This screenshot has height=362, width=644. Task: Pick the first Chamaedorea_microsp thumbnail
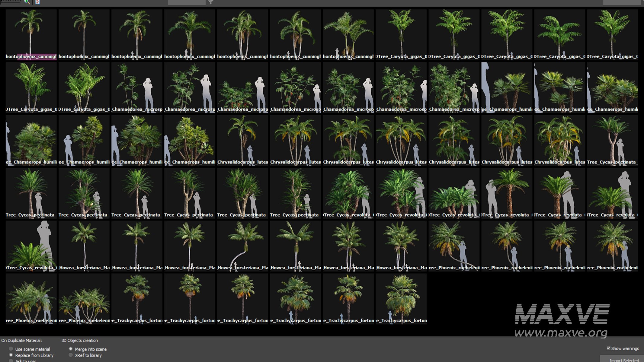pos(137,87)
